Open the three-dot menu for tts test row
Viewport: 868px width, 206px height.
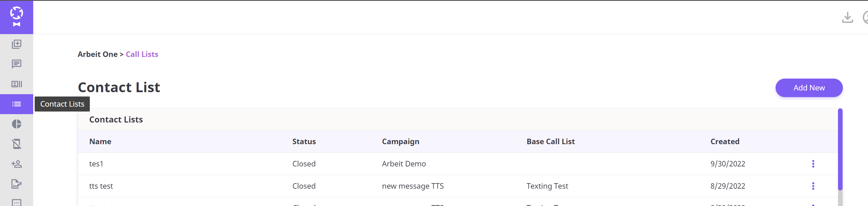pos(813,186)
